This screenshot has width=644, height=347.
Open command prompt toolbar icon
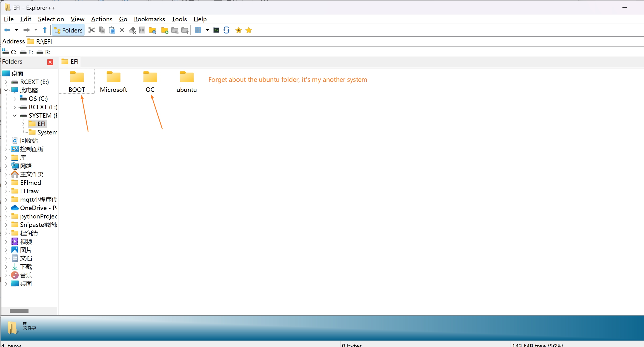216,30
